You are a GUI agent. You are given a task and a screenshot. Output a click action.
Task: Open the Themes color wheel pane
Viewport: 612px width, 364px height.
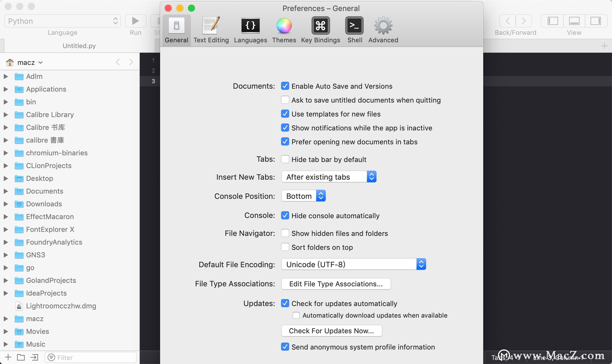[x=284, y=30]
